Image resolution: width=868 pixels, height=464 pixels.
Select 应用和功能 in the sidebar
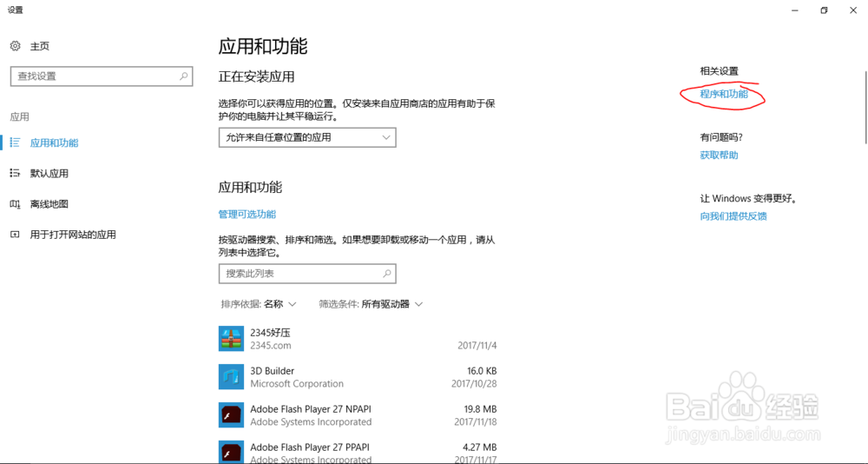[54, 143]
